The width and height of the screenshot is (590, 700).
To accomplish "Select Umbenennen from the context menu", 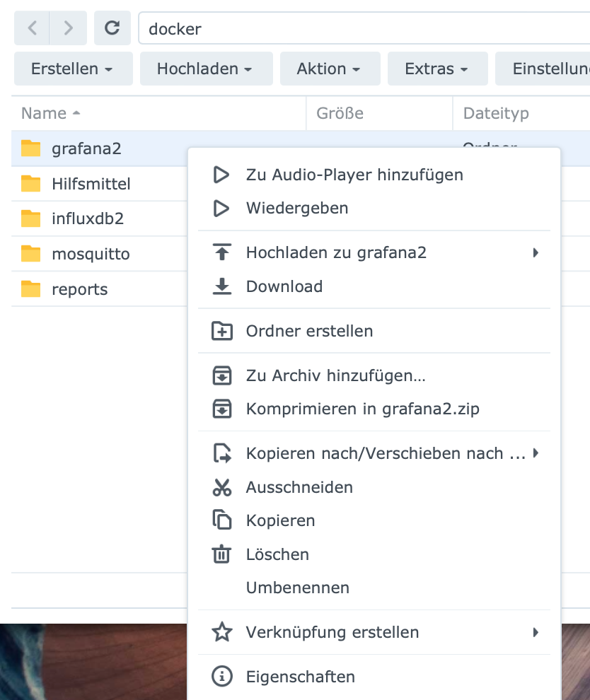I will [298, 588].
